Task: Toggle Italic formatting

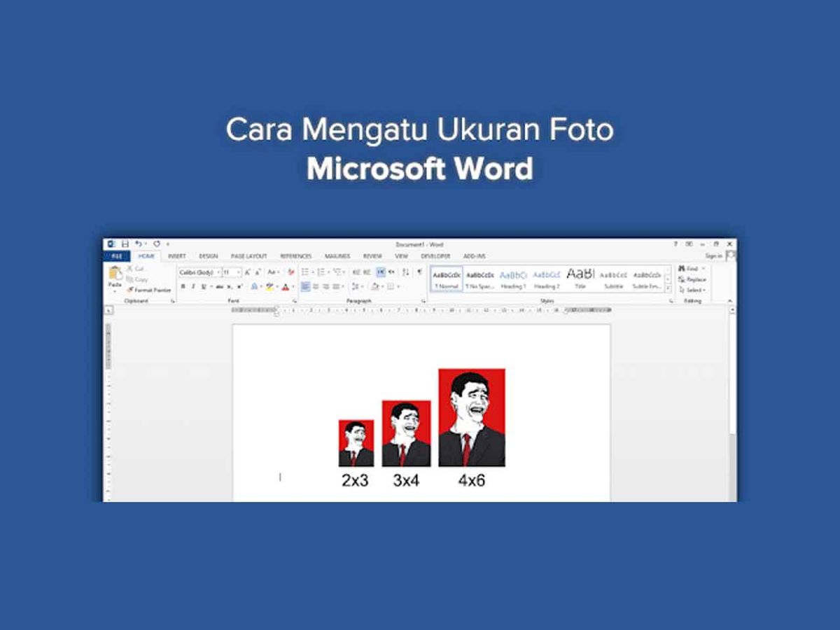Action: (x=193, y=286)
